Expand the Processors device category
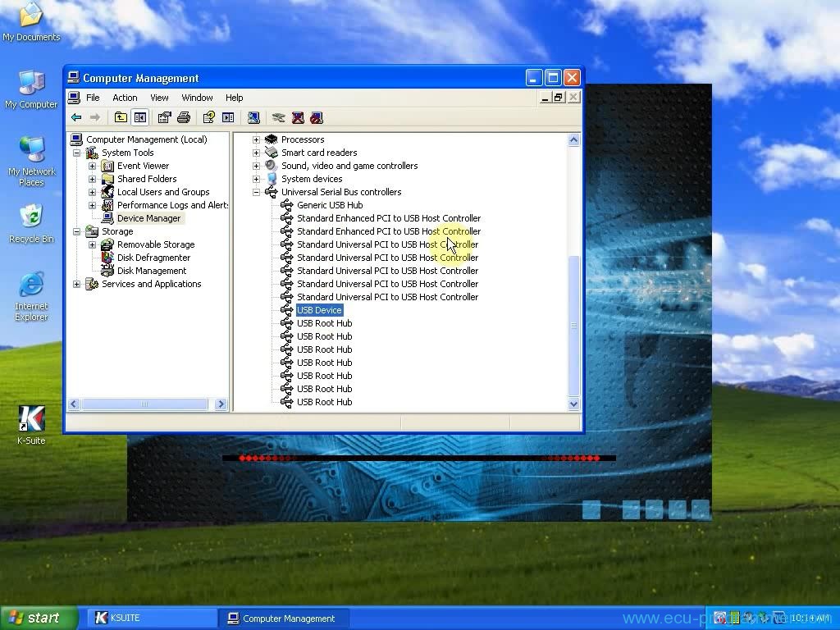 coord(256,139)
